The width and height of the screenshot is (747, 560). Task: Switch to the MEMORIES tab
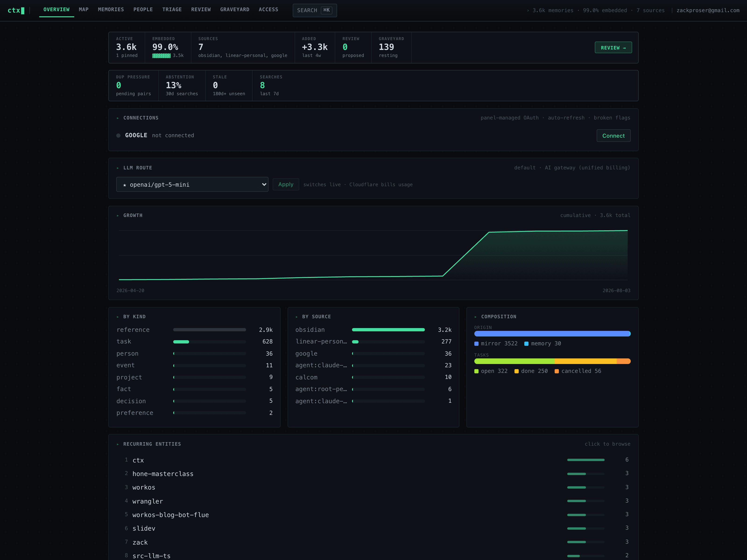pos(111,10)
